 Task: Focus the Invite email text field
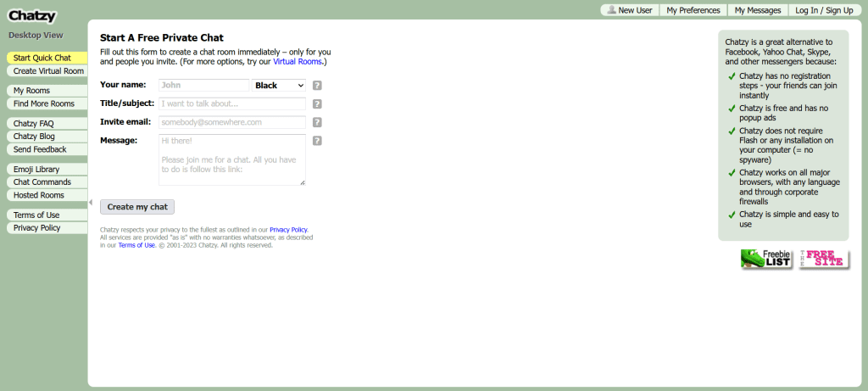pyautogui.click(x=231, y=122)
